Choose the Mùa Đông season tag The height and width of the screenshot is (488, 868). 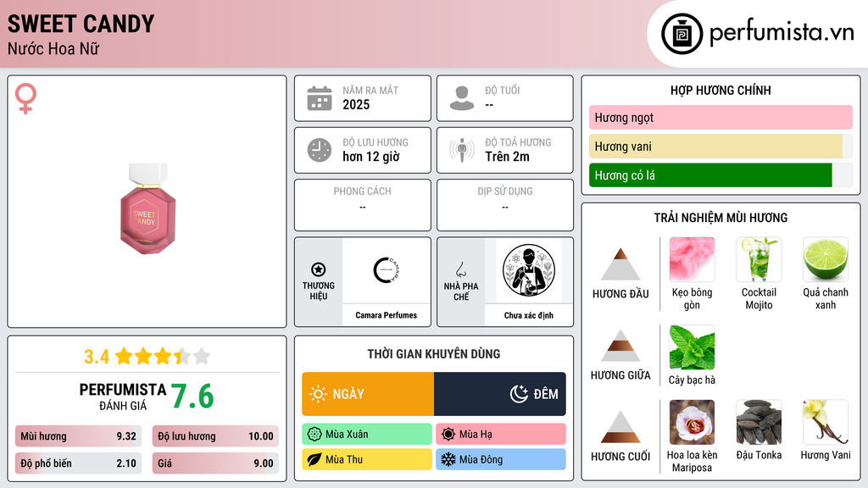tap(501, 459)
